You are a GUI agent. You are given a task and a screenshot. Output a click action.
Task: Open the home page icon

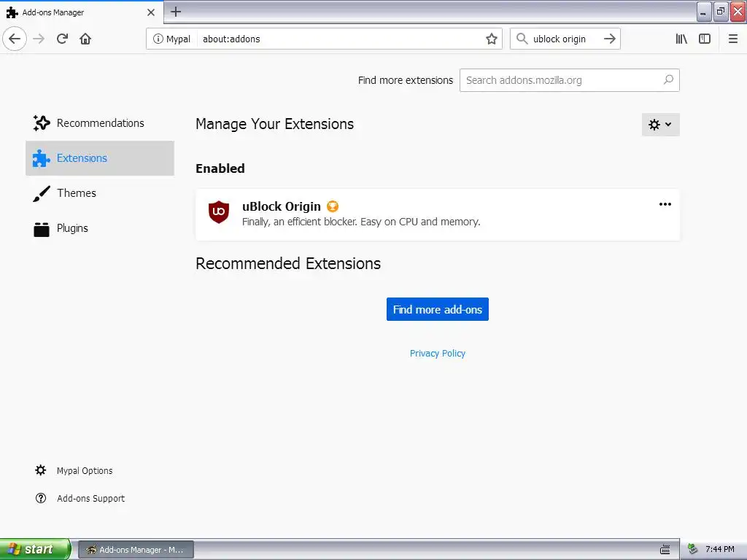click(85, 39)
